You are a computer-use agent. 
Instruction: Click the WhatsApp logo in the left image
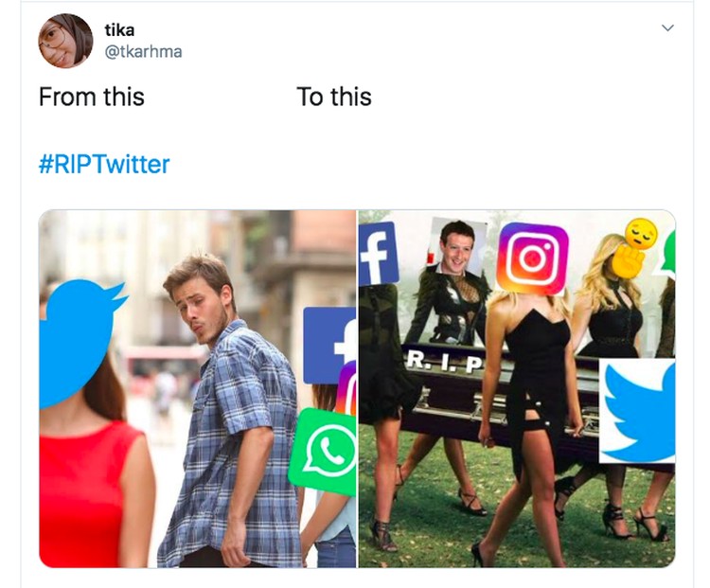point(324,451)
